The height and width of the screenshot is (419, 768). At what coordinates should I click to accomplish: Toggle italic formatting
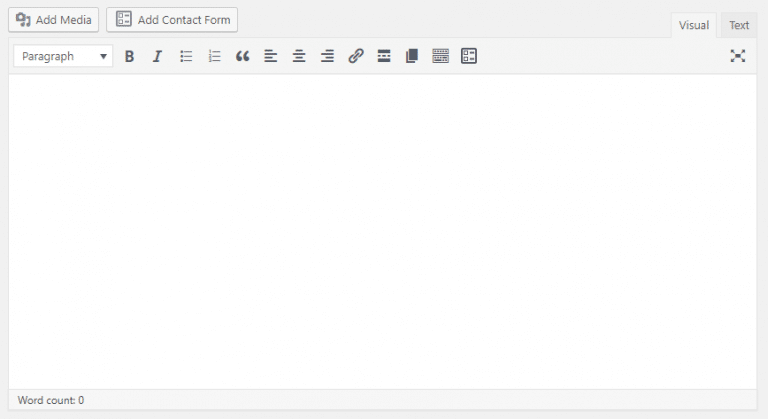[157, 57]
